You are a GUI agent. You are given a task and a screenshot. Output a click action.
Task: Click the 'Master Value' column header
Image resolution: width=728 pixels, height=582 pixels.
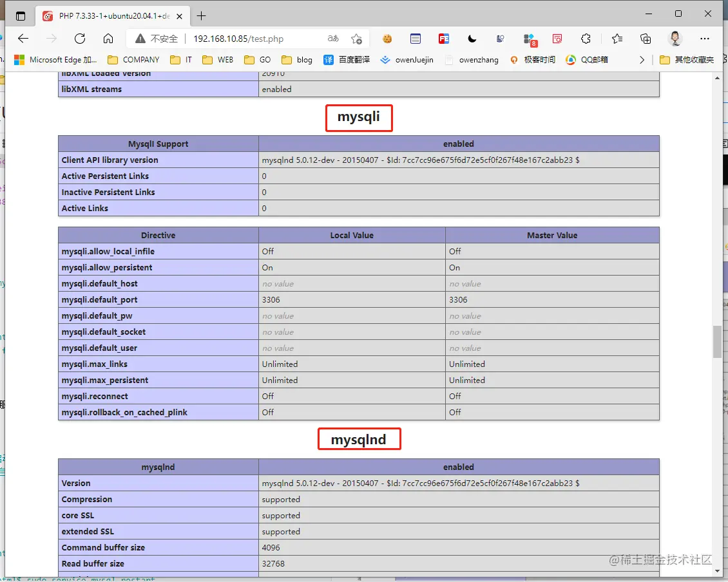[x=552, y=235]
